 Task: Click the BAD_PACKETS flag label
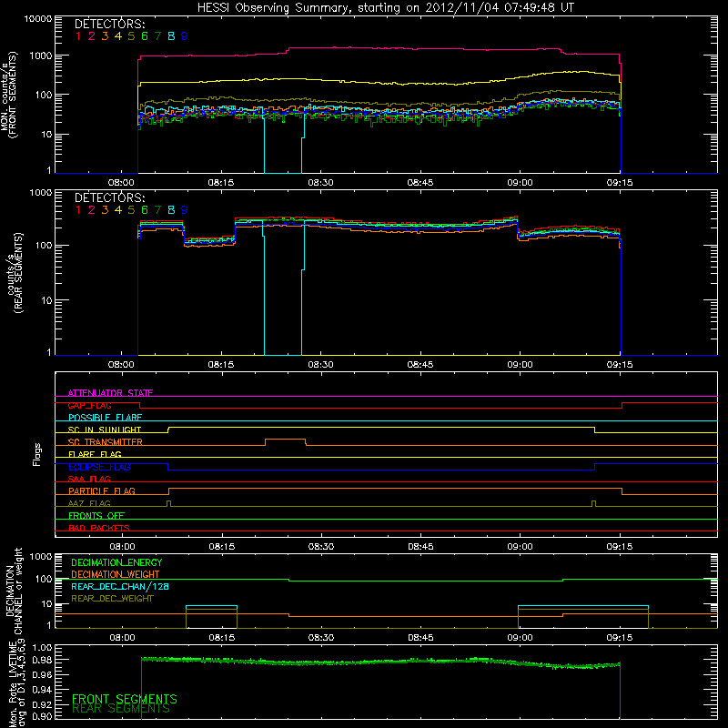99,528
